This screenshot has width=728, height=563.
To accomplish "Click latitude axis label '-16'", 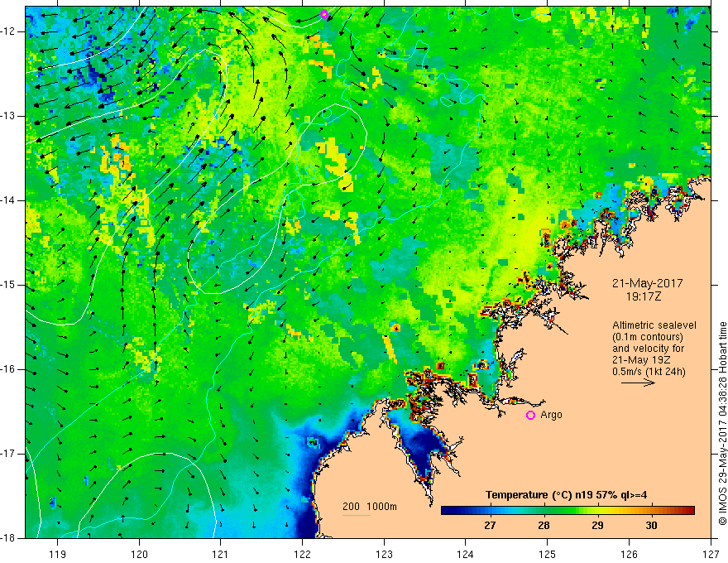I will point(9,369).
